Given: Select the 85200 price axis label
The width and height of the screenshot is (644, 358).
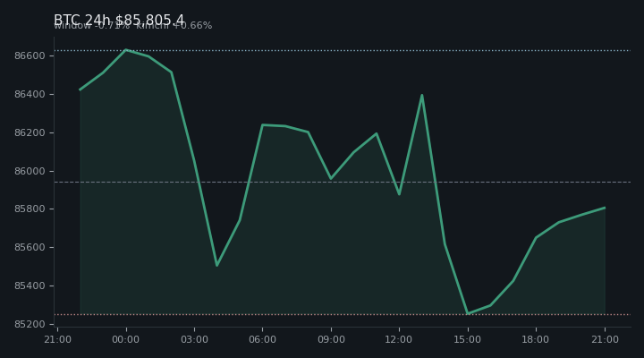Looking at the screenshot, I should click(x=30, y=324).
